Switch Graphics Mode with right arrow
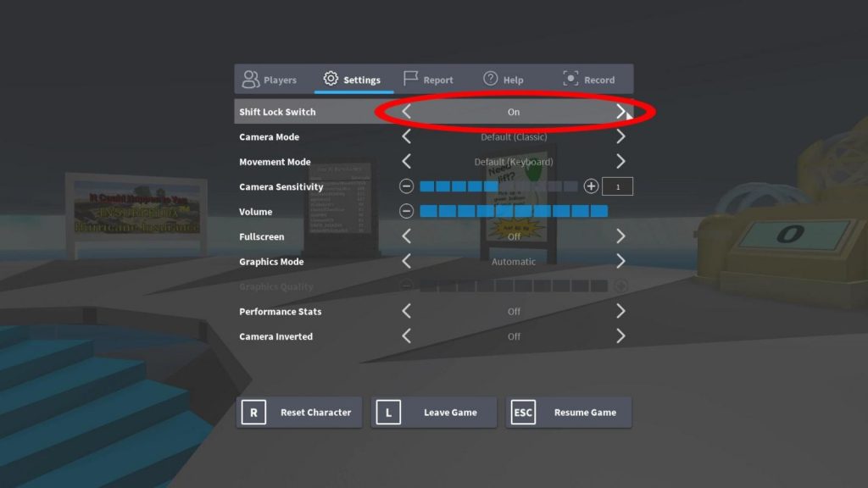This screenshot has height=488, width=868. coord(620,262)
